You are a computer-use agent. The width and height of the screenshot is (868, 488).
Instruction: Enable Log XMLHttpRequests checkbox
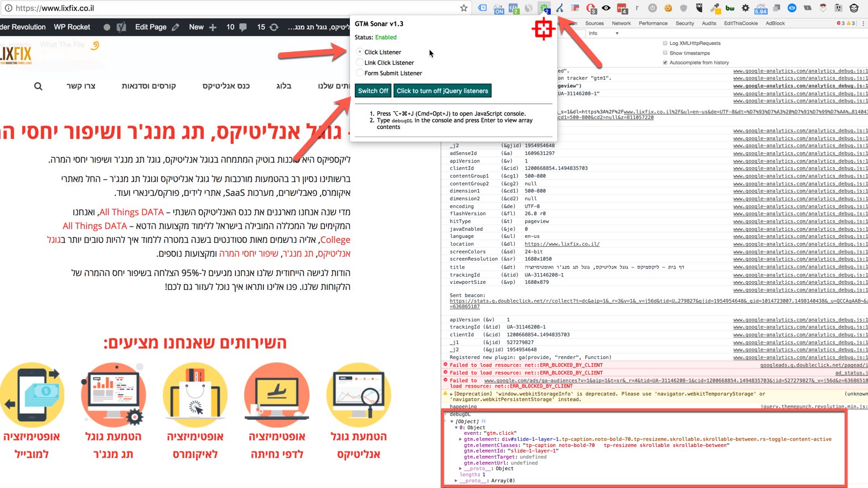tap(665, 43)
